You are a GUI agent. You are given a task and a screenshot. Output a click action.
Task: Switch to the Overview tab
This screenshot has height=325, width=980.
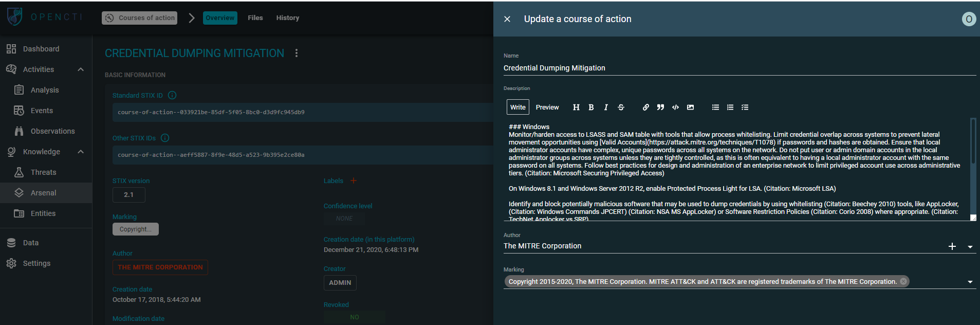click(220, 18)
